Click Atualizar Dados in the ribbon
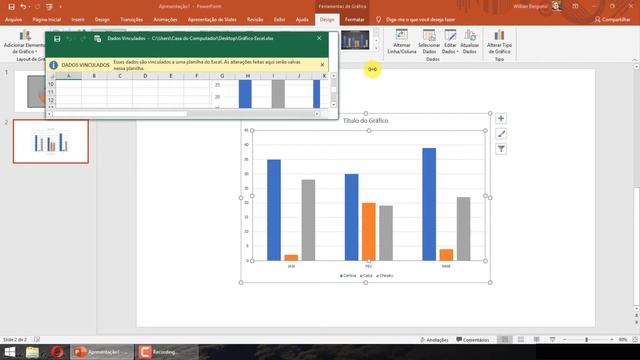Screen dimensions: 640x360 click(x=469, y=42)
